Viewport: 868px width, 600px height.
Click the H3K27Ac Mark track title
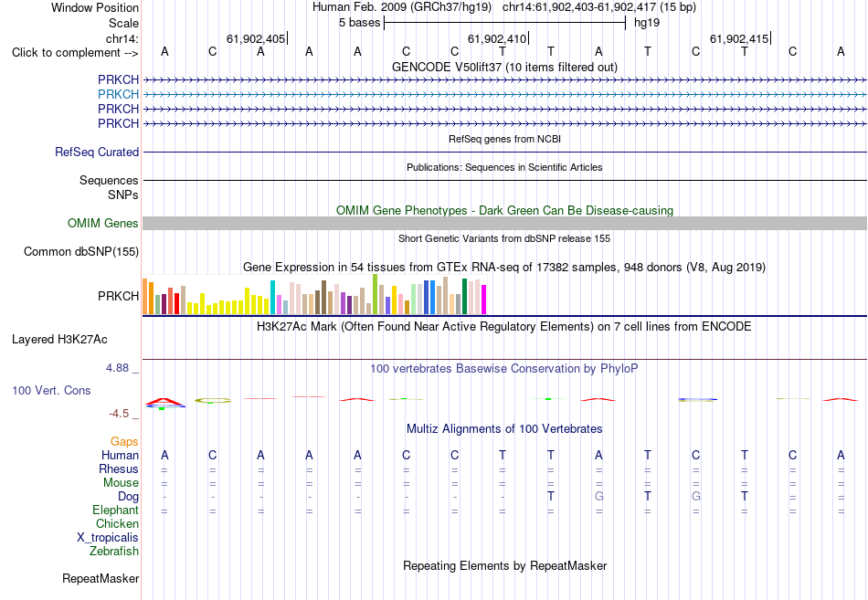point(504,327)
